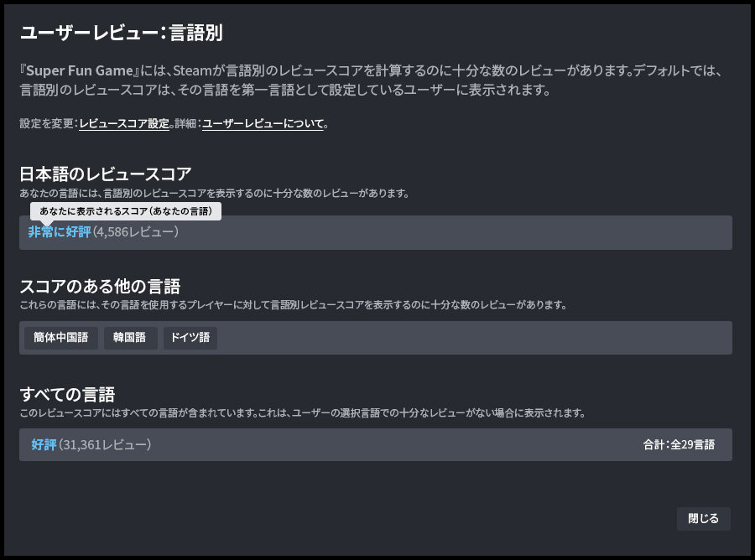Click the スコアのある他の言語 heading
The width and height of the screenshot is (755, 560).
click(100, 287)
